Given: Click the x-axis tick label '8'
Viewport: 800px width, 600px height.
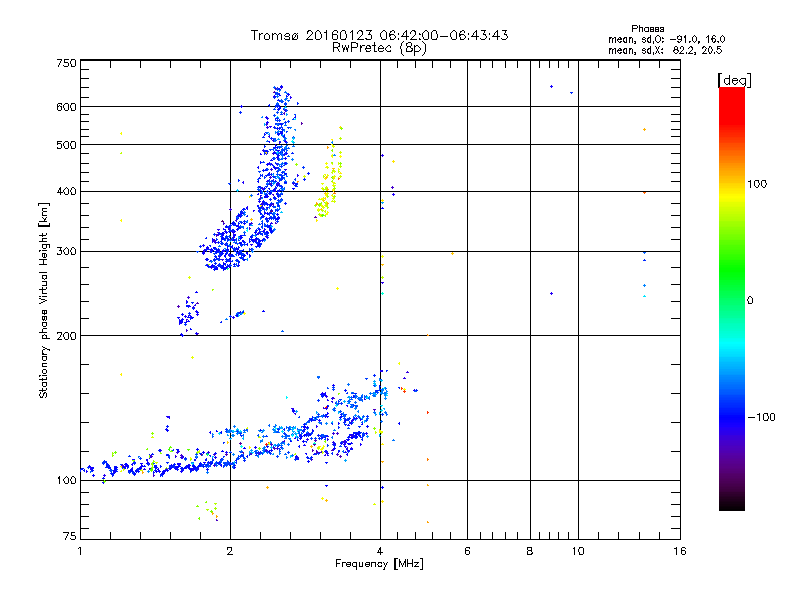Looking at the screenshot, I should point(530,552).
